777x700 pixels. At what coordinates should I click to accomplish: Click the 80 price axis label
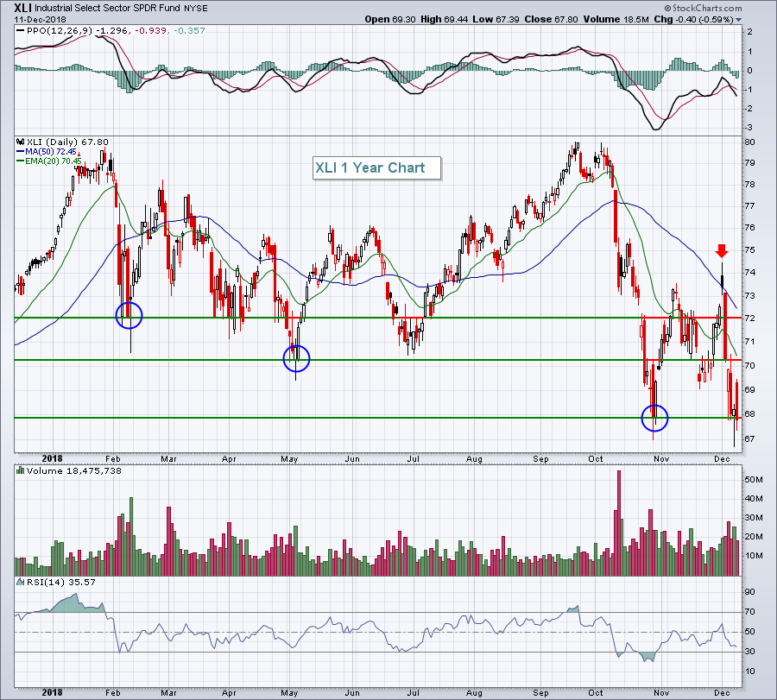point(751,142)
